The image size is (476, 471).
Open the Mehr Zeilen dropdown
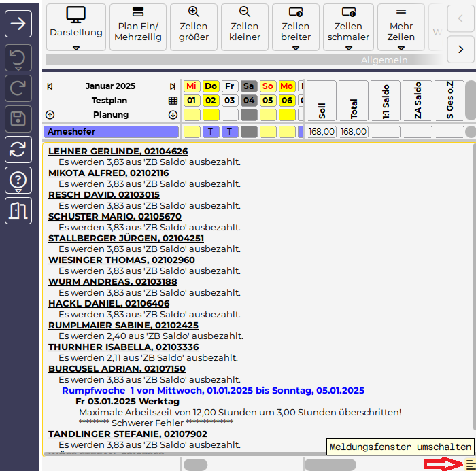coord(401,48)
